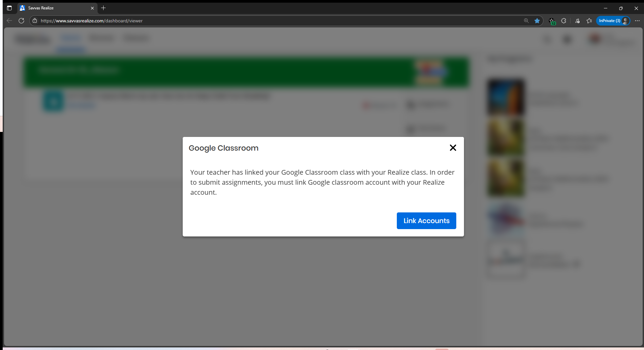
Task: Open the favorites list icon
Action: 589,21
